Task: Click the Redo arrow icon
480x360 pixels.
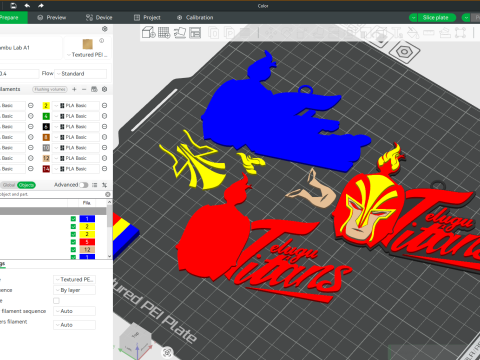Action: pyautogui.click(x=41, y=6)
